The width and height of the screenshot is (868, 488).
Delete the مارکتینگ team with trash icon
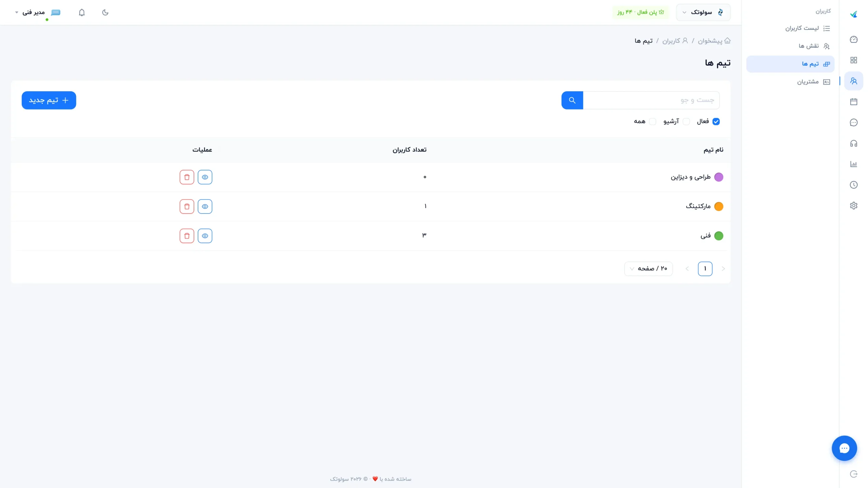(x=187, y=206)
